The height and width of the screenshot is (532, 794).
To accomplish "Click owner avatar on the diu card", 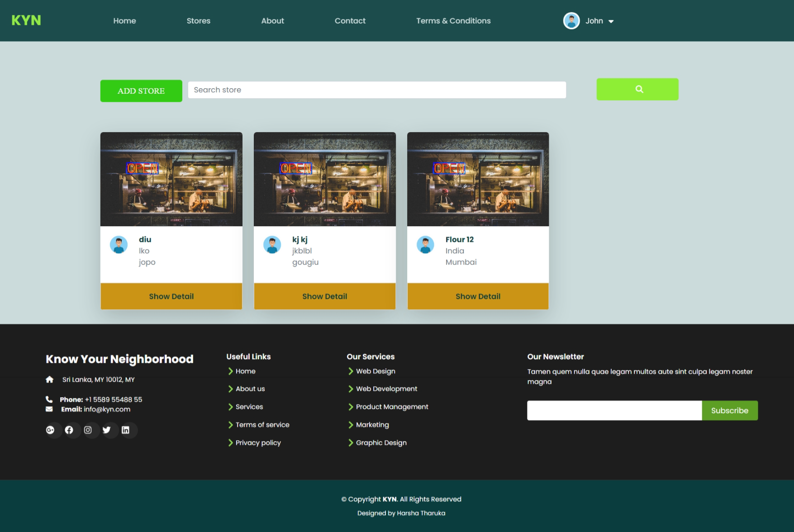I will [119, 245].
